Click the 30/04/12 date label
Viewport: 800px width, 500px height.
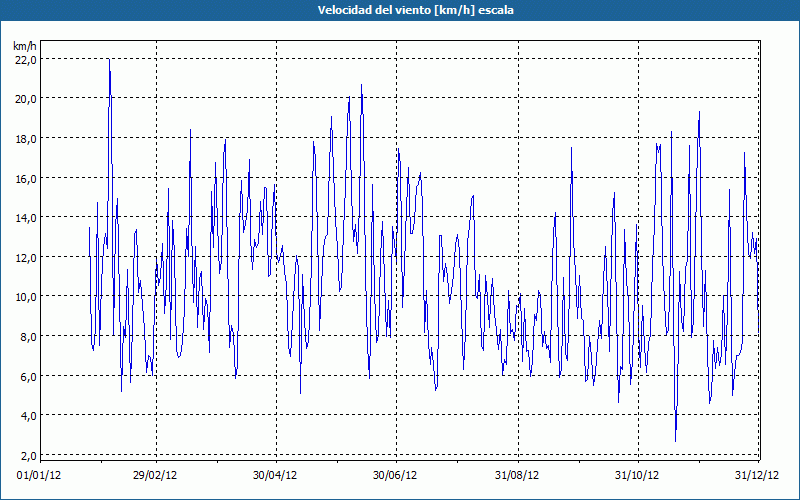click(275, 475)
